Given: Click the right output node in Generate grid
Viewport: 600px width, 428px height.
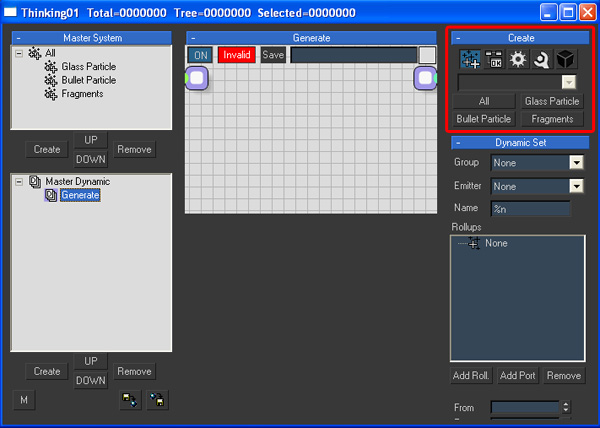Looking at the screenshot, I should pyautogui.click(x=426, y=78).
